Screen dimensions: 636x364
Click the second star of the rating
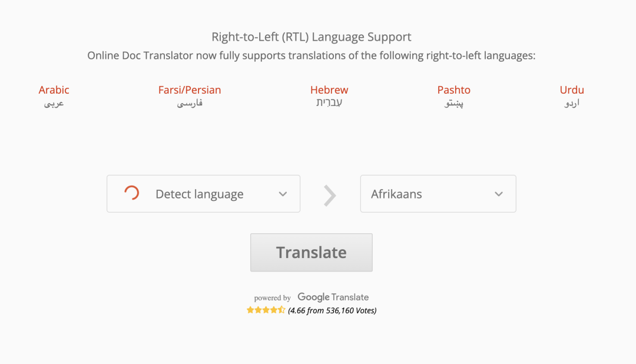259,309
